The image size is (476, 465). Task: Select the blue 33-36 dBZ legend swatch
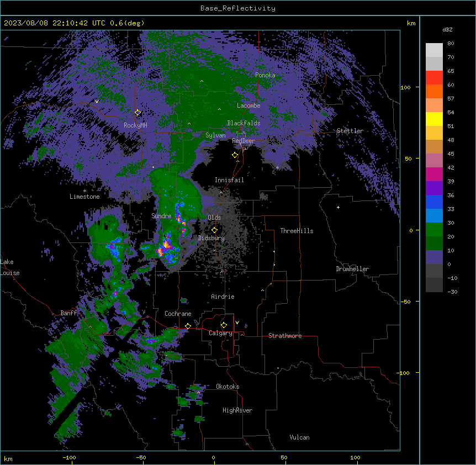(434, 202)
